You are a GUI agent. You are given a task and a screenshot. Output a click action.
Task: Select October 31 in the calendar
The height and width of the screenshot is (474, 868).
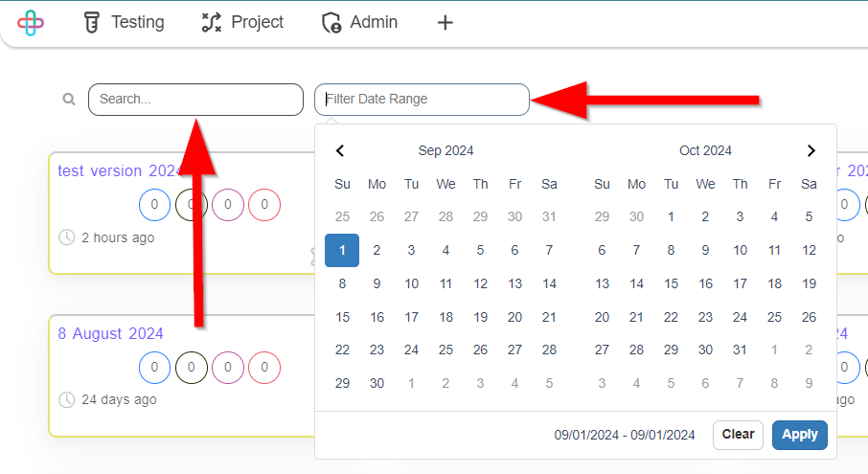click(x=740, y=350)
